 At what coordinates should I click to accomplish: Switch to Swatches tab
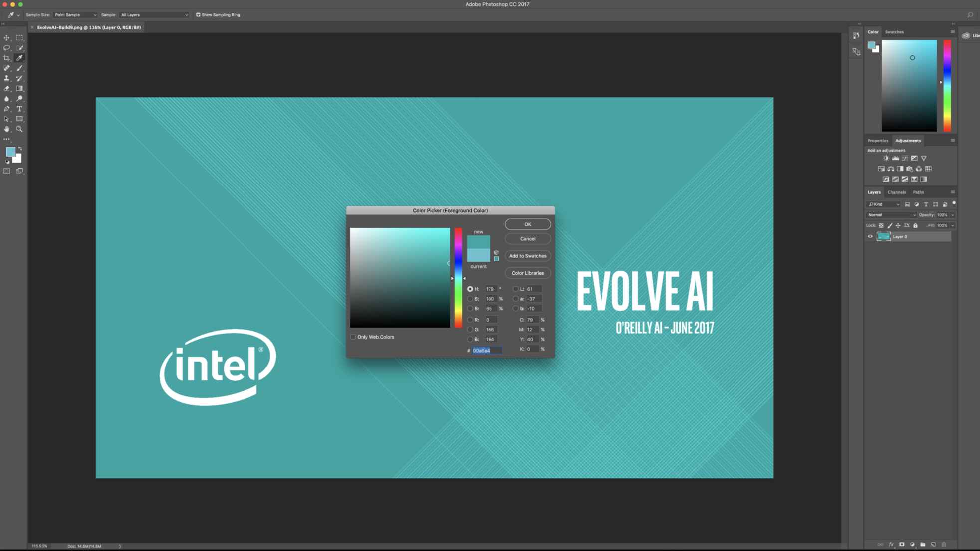(x=894, y=32)
